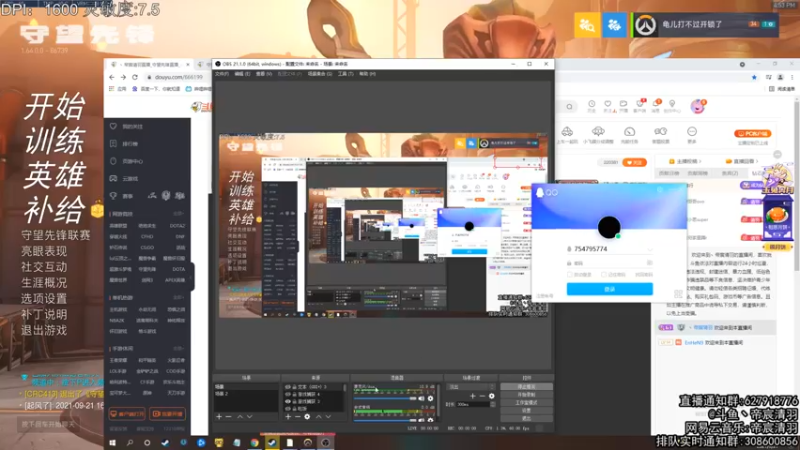Mute second mixer channel speaker icon
The image size is (800, 450).
point(421,420)
